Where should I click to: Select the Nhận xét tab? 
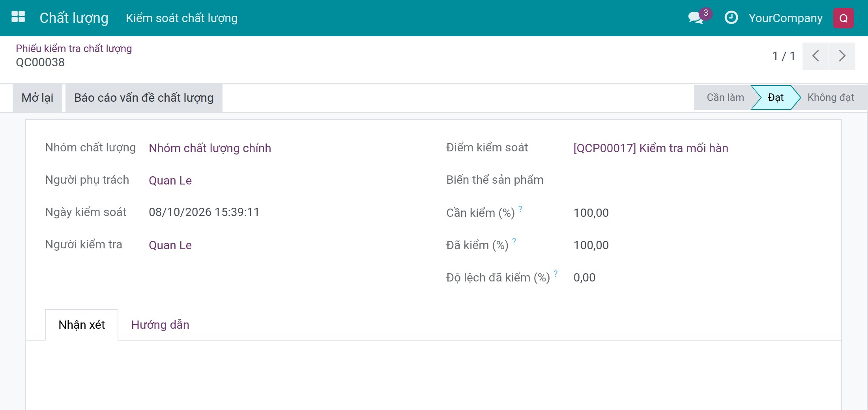(x=82, y=325)
